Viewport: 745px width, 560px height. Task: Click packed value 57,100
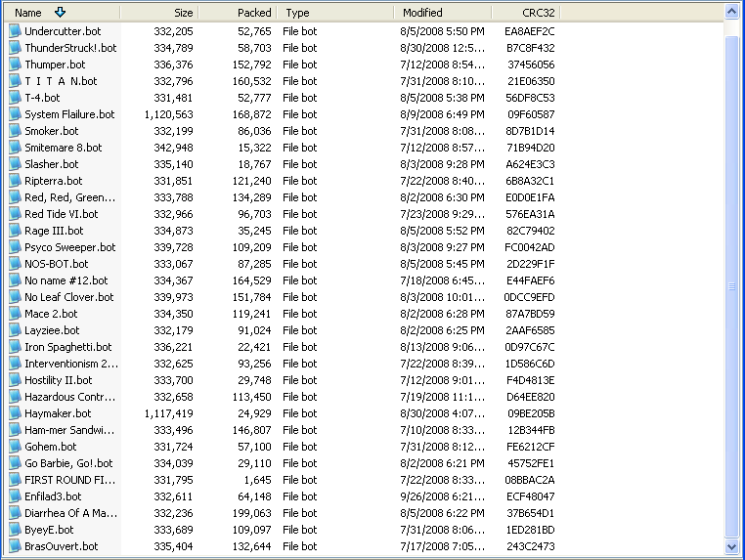pyautogui.click(x=254, y=447)
